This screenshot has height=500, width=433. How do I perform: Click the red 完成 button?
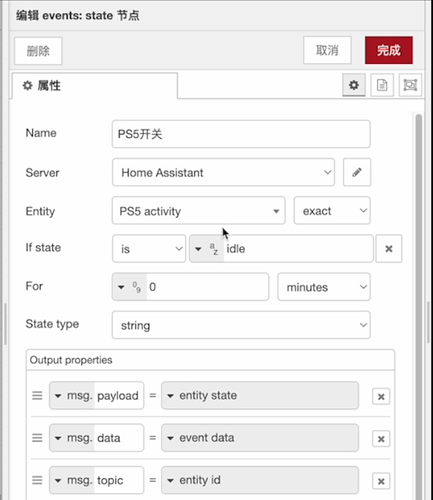tap(389, 50)
